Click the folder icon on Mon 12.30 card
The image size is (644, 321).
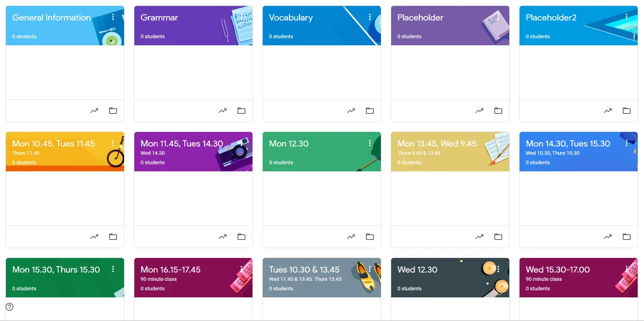[370, 237]
